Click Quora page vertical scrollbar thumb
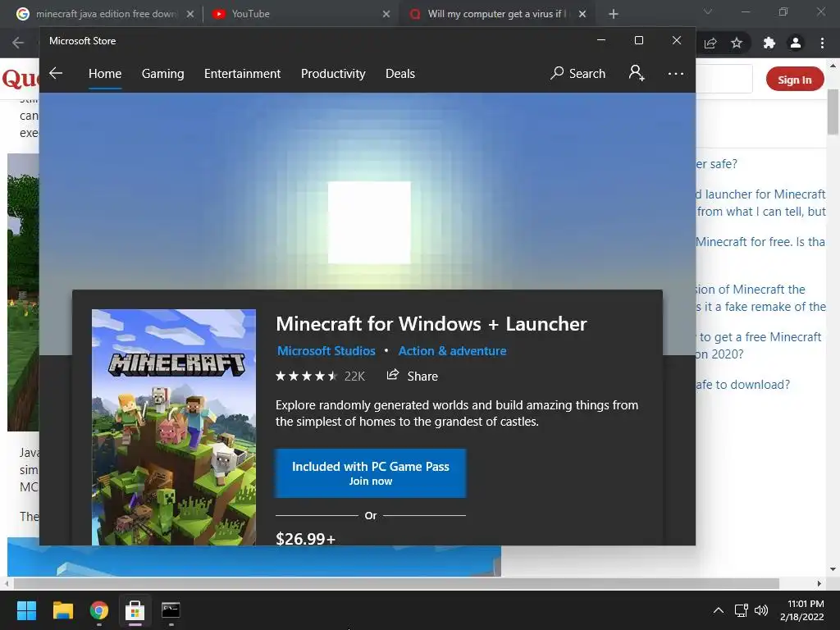 click(833, 112)
